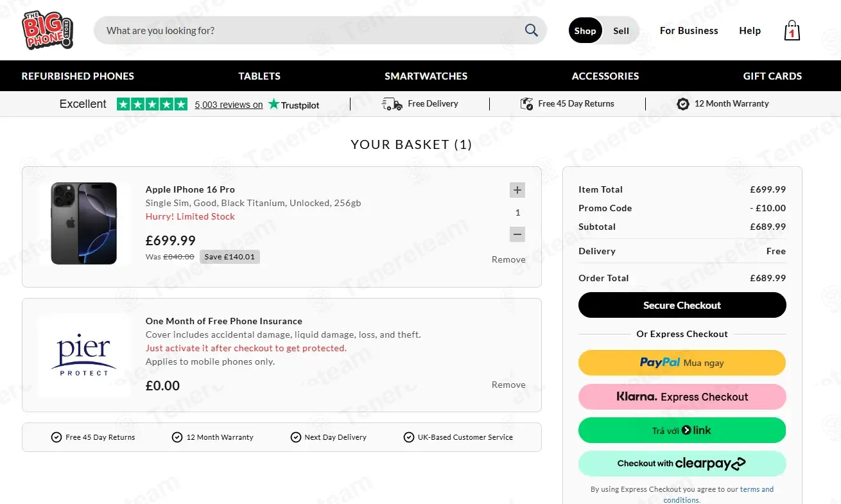The height and width of the screenshot is (504, 841).
Task: Click the Free 45 Day Returns box icon
Action: click(x=526, y=104)
